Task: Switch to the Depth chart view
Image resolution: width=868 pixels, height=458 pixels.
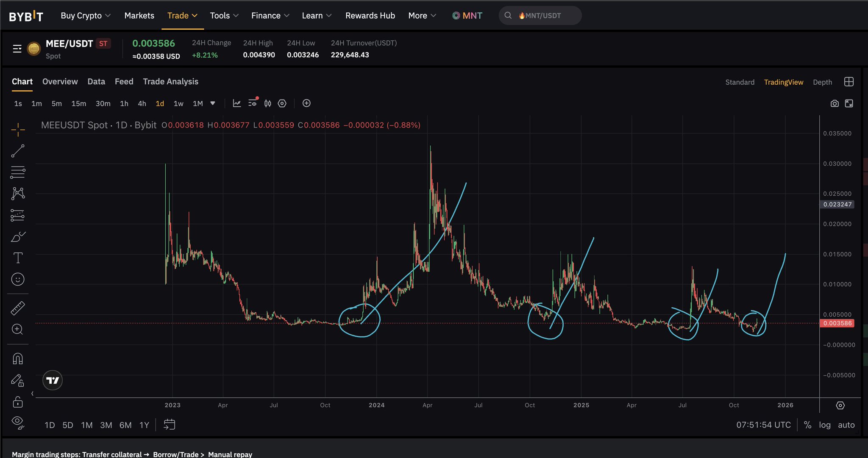Action: point(822,82)
